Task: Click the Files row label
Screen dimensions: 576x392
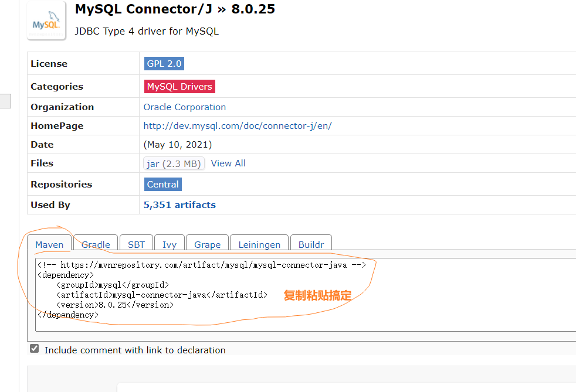Action: [x=42, y=163]
